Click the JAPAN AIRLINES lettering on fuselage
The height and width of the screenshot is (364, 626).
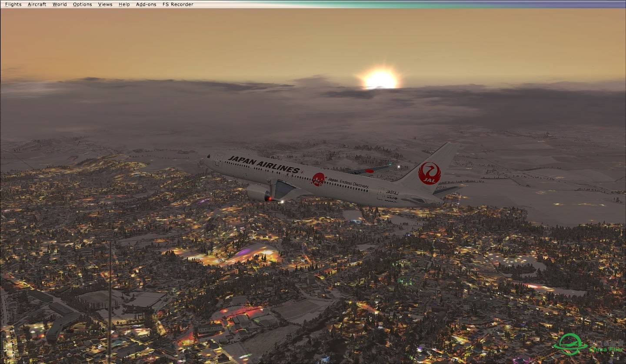click(263, 164)
